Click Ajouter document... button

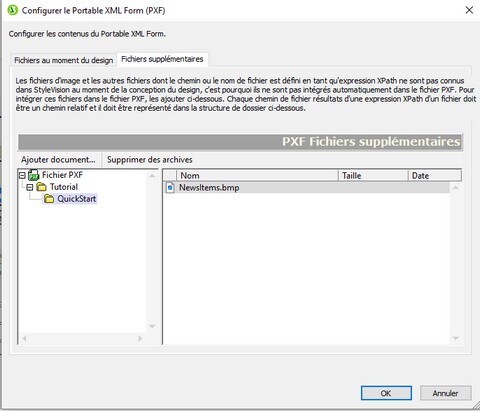(x=58, y=160)
